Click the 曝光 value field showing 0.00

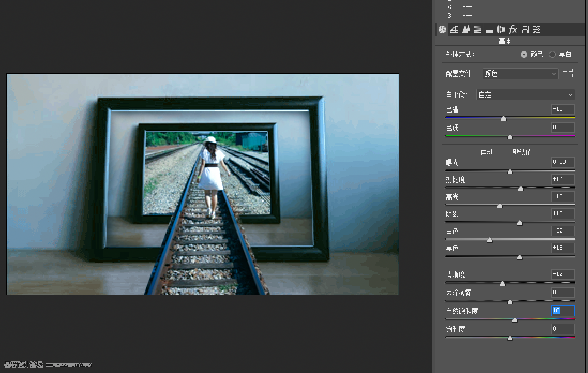562,162
